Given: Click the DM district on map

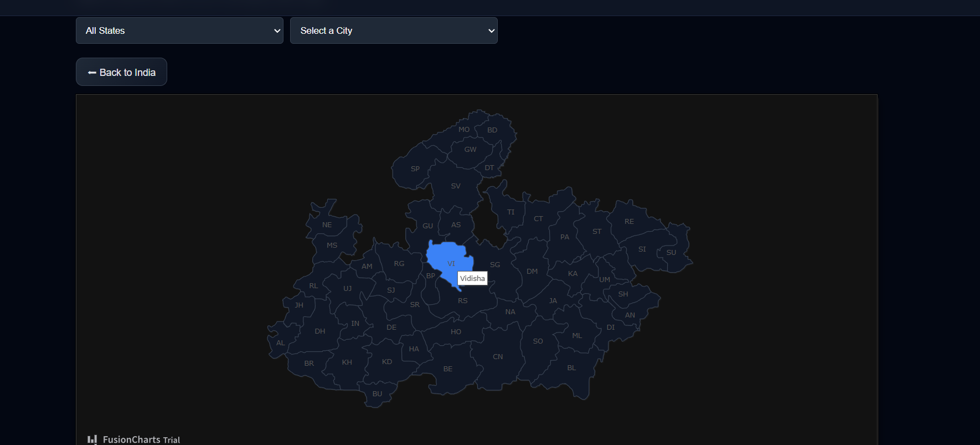Looking at the screenshot, I should 532,272.
